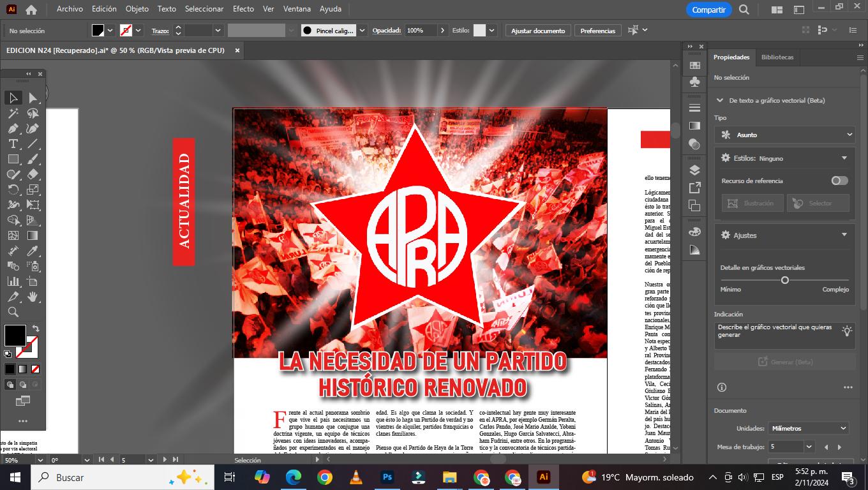Select the Direct Selection tool
868x490 pixels.
coord(33,98)
